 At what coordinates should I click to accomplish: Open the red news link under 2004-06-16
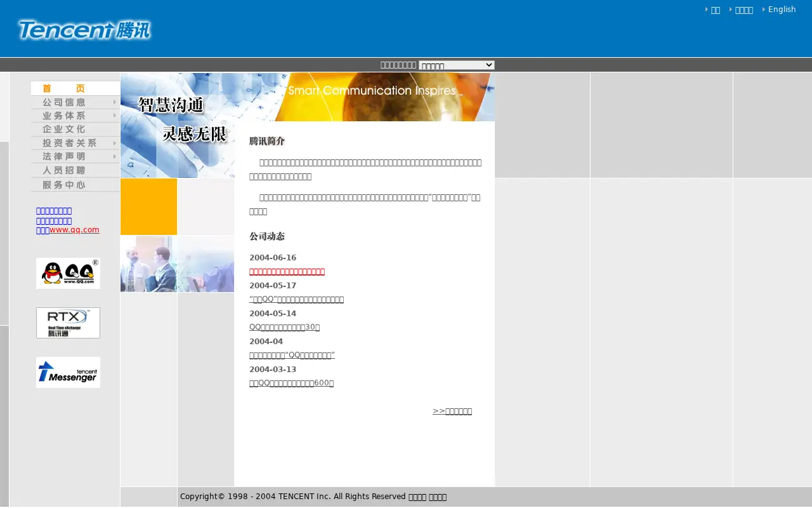pos(287,272)
